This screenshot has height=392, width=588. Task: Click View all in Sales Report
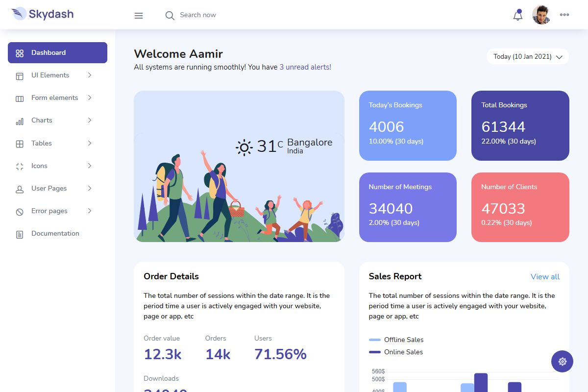point(545,277)
